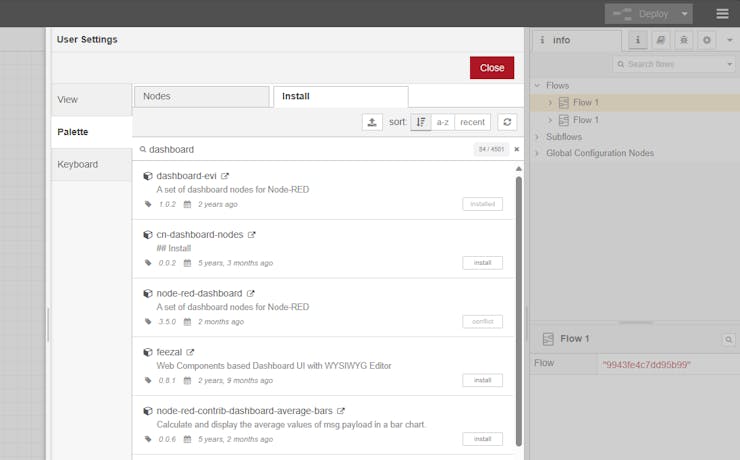Open search flows options dropdown
The height and width of the screenshot is (460, 740).
point(730,64)
